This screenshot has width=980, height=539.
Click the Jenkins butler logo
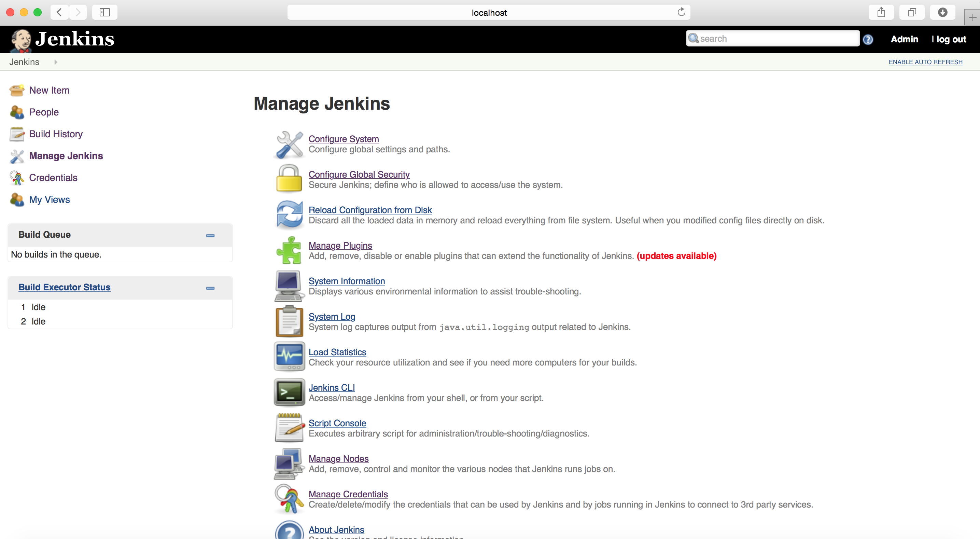(20, 41)
